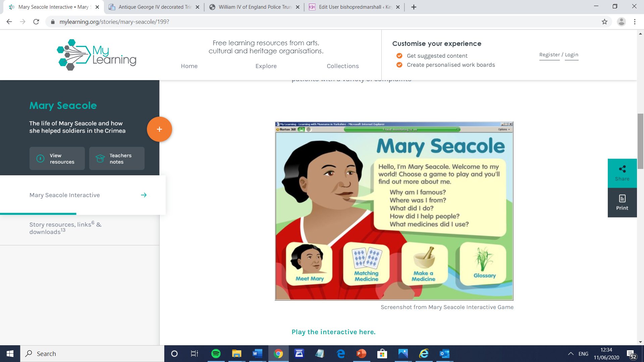The width and height of the screenshot is (644, 362).
Task: Click the Mary Seacole sidebar heading
Action: tap(63, 106)
